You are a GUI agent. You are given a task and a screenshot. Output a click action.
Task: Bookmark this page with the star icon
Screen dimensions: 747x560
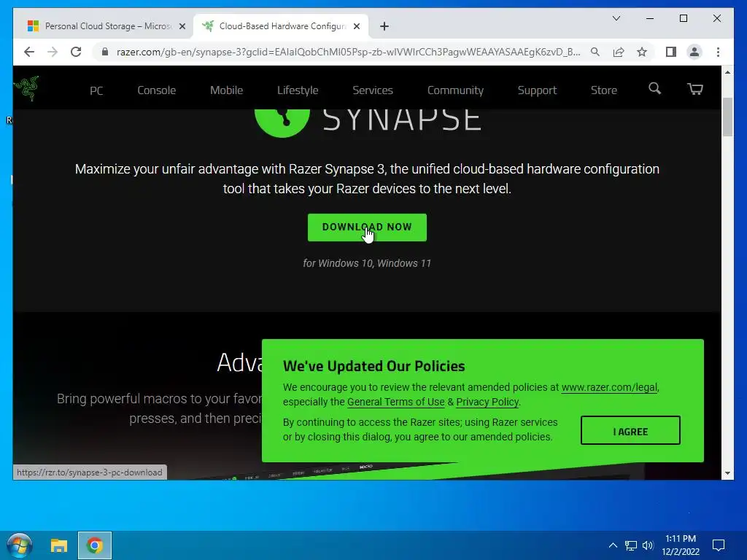tap(642, 52)
